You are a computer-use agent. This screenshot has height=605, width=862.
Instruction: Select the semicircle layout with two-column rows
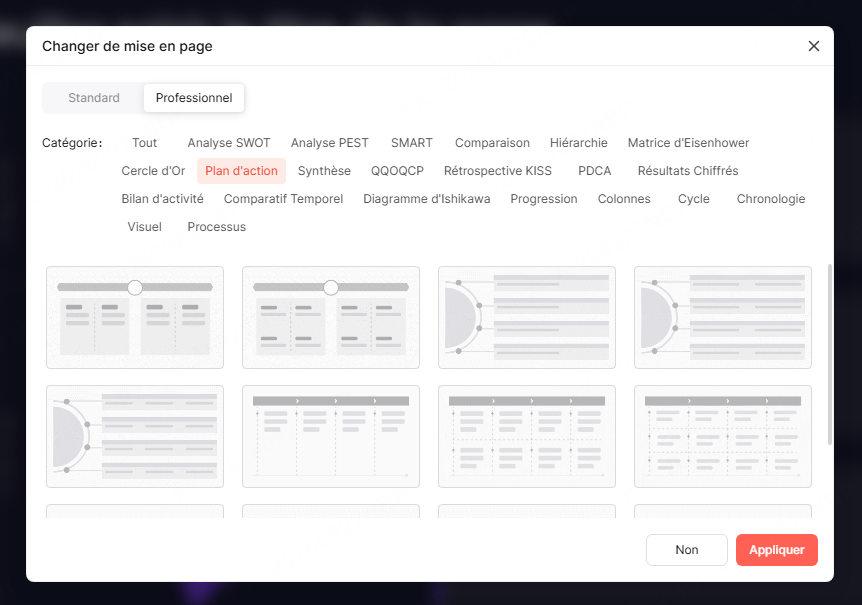click(x=723, y=318)
